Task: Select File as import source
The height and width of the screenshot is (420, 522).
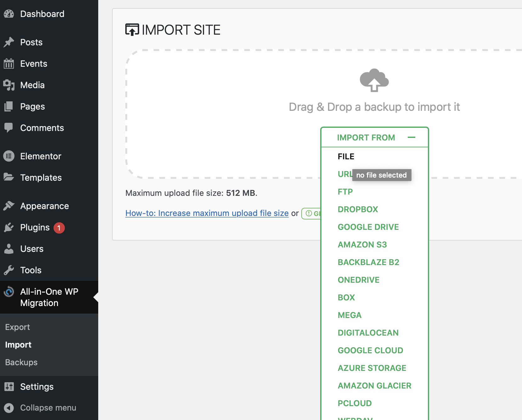Action: (346, 156)
